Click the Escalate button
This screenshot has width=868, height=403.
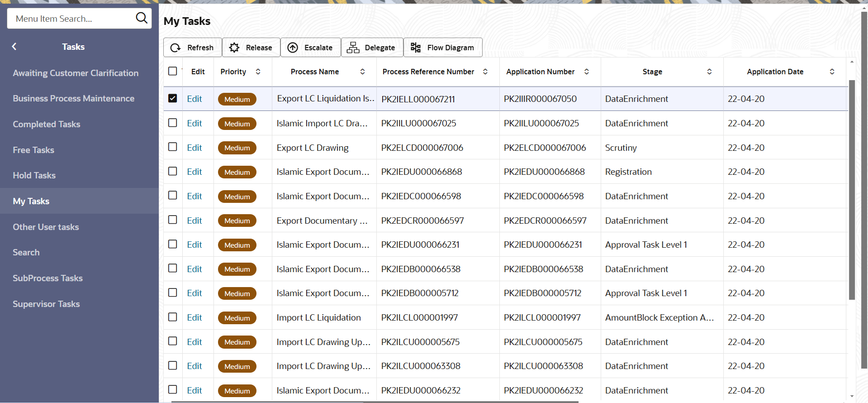310,48
